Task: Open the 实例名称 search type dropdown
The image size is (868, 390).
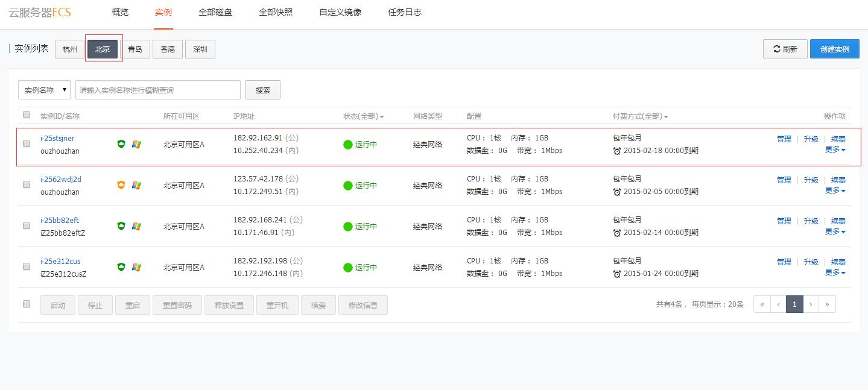Action: 43,89
